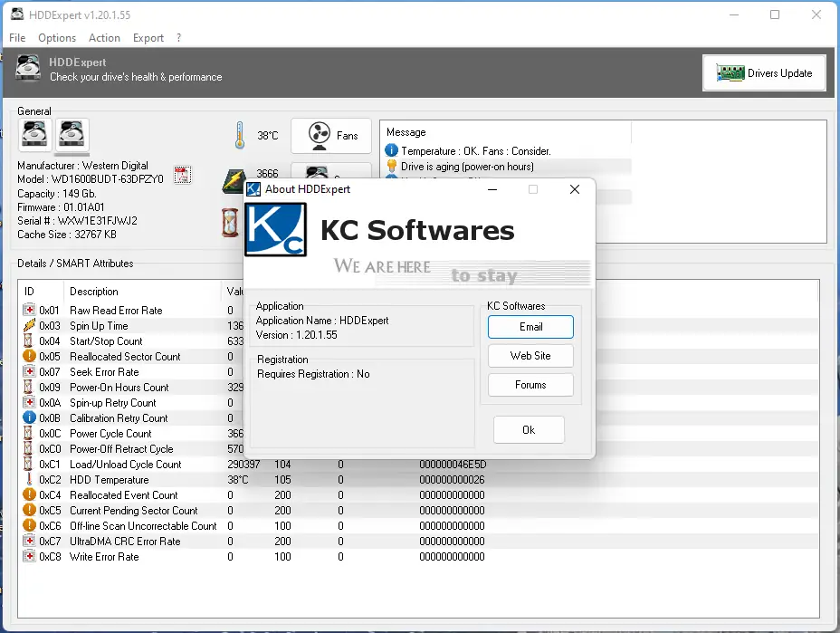
Task: Open the Export menu
Action: pyautogui.click(x=148, y=37)
